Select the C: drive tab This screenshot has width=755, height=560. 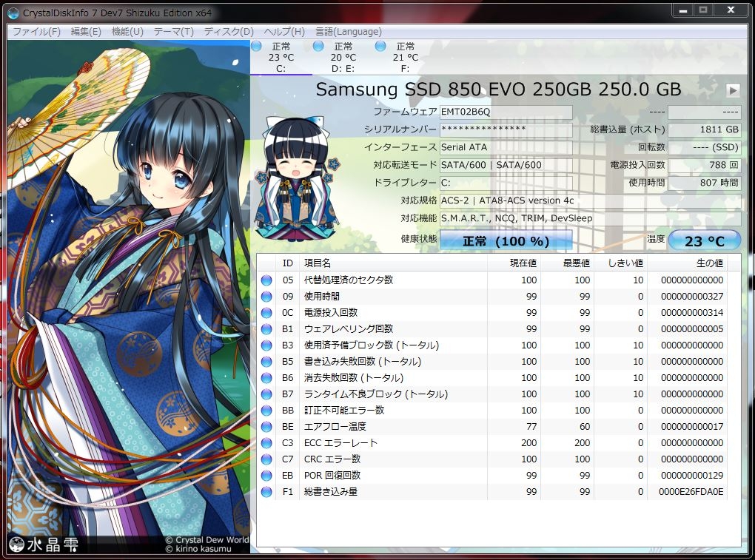pyautogui.click(x=281, y=58)
